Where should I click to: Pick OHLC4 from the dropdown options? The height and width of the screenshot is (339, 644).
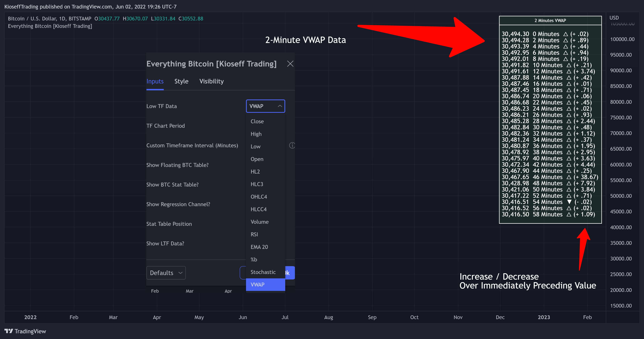265,197
